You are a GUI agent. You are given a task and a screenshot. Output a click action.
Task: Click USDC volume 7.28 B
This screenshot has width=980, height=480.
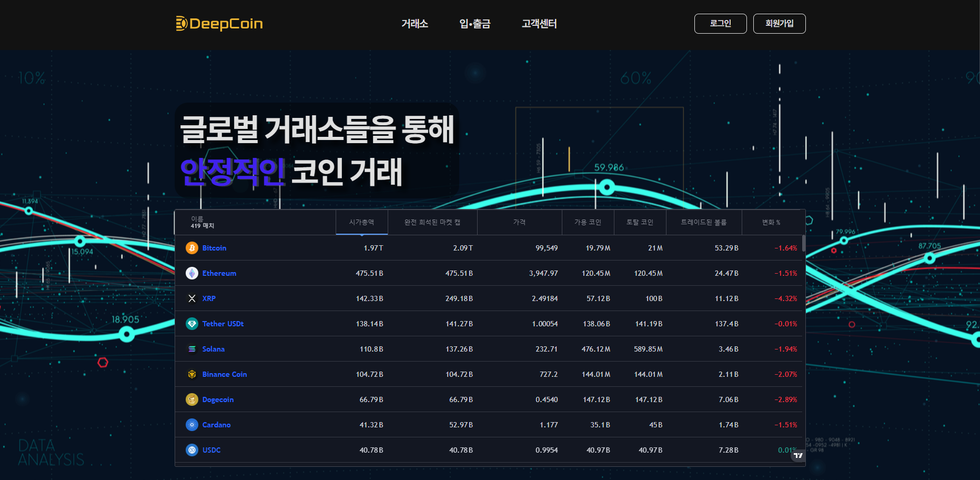click(729, 450)
